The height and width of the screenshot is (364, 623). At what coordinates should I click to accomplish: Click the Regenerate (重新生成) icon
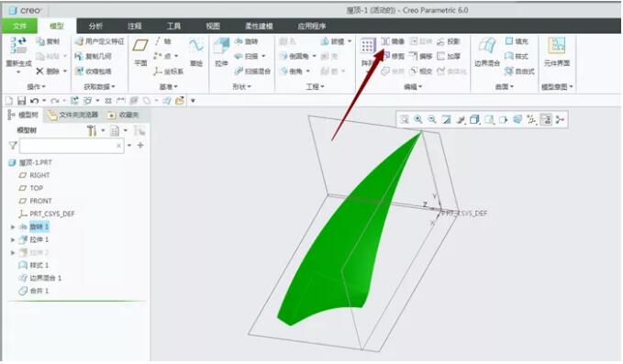pos(18,45)
